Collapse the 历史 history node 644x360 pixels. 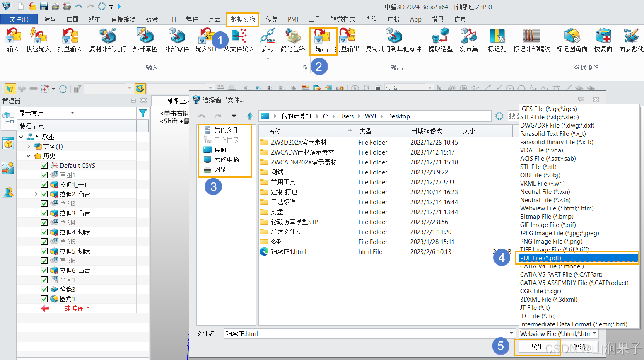29,156
